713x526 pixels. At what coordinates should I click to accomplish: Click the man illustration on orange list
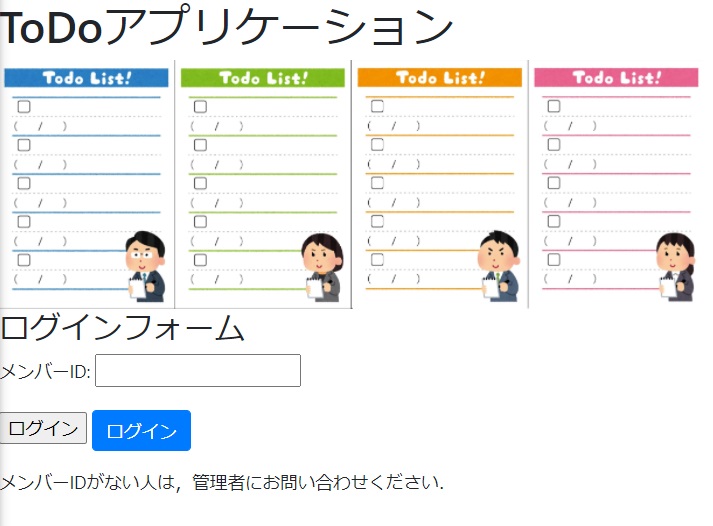(497, 265)
